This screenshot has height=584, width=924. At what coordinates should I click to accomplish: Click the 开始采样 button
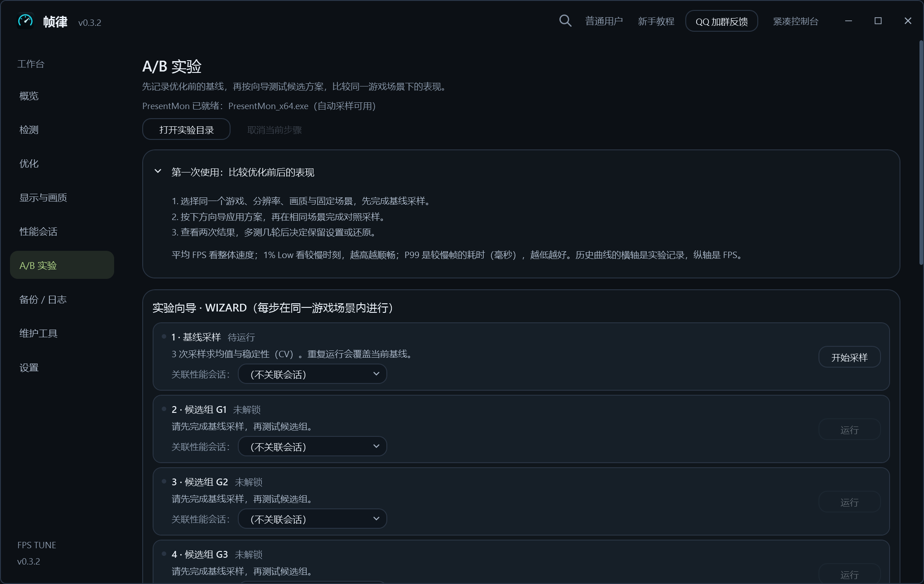(849, 357)
